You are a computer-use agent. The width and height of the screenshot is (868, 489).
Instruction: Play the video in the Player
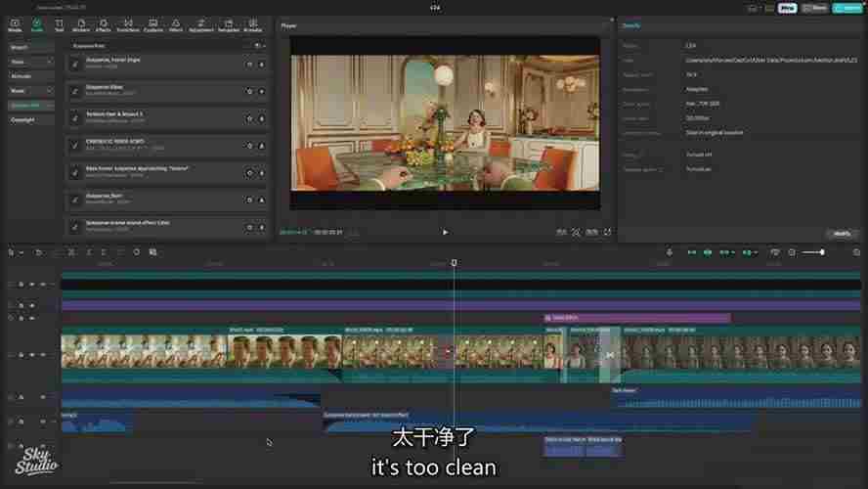click(445, 233)
